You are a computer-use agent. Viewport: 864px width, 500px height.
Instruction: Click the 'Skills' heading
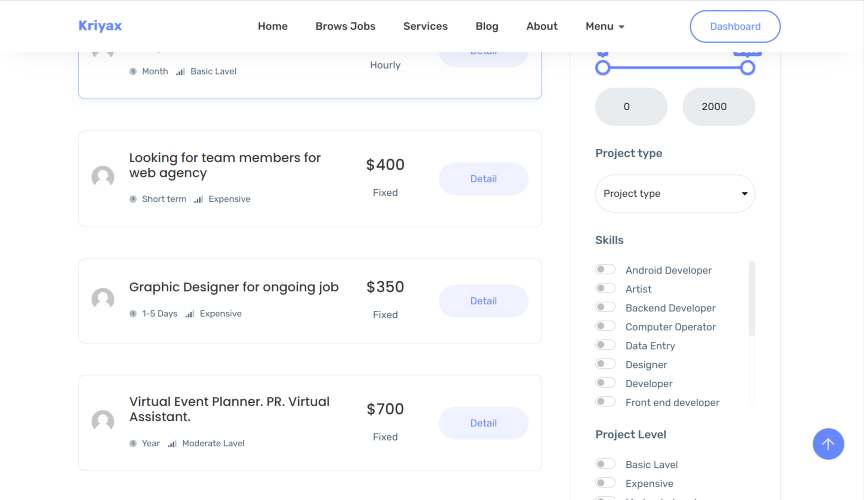click(x=609, y=240)
